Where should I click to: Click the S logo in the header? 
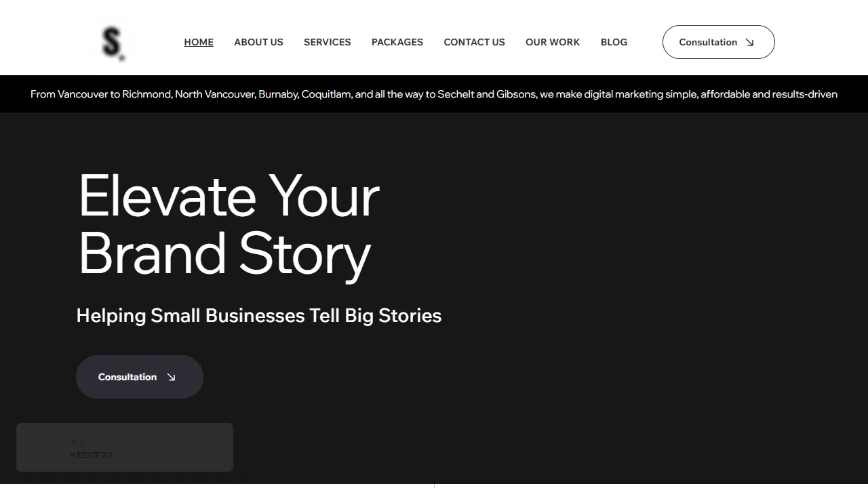coord(112,42)
